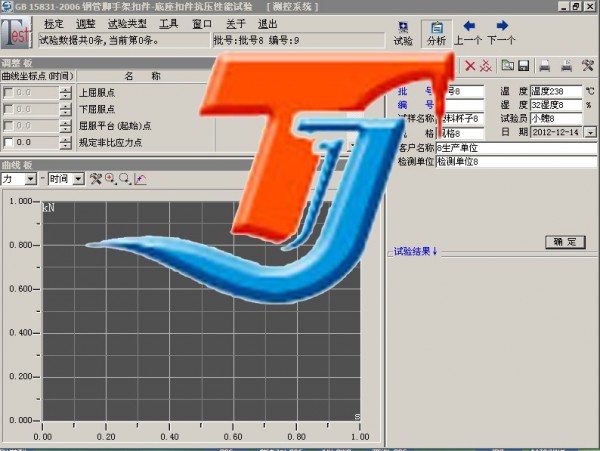
Task: Open the 调整 menu
Action: pos(85,24)
